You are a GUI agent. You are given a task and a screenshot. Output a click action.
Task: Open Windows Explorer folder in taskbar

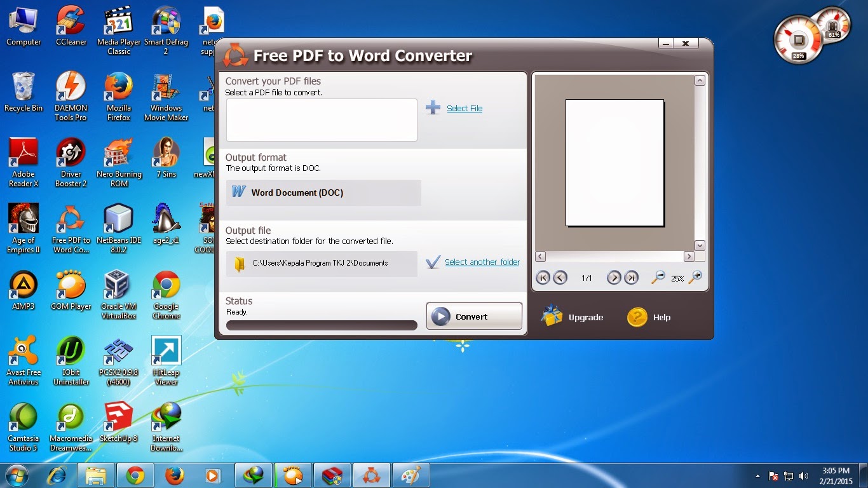(96, 475)
